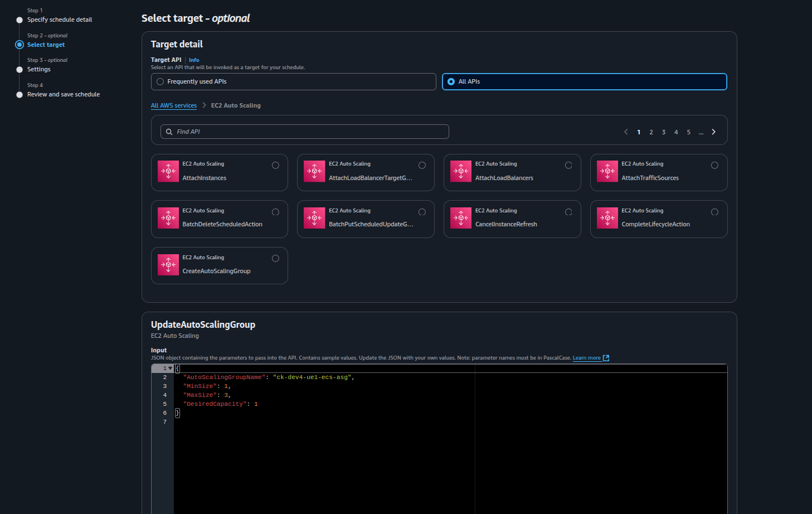Collapse the JSON code fold arrow on line 1
The image size is (812, 514).
point(170,368)
